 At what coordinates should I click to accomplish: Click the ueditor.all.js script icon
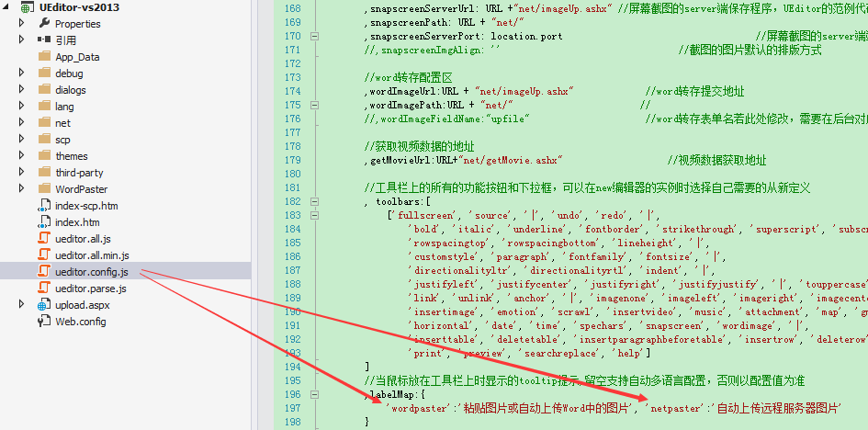44,239
